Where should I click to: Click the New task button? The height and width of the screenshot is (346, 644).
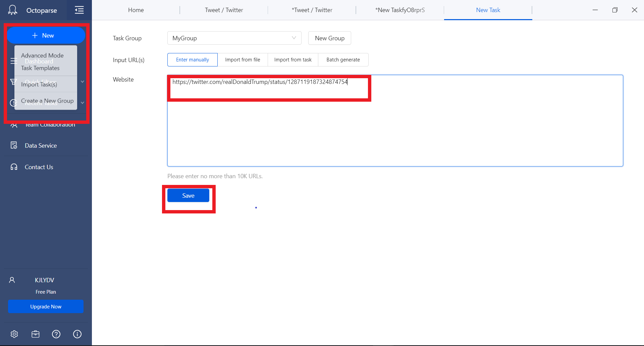point(46,36)
